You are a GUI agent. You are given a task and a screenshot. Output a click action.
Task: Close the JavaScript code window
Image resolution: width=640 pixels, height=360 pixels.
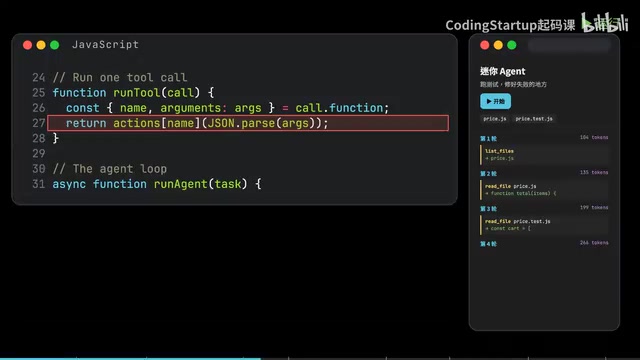point(27,45)
